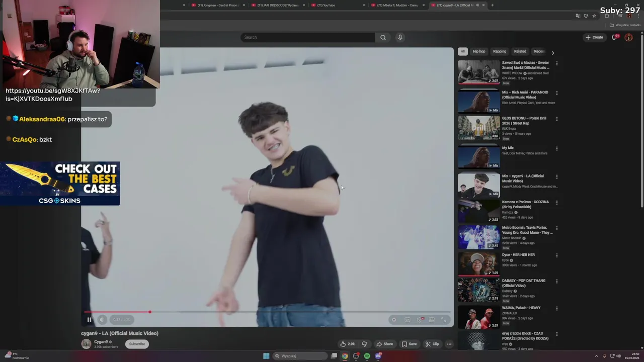Open Windows Start menu
The height and width of the screenshot is (362, 644).
[266, 356]
